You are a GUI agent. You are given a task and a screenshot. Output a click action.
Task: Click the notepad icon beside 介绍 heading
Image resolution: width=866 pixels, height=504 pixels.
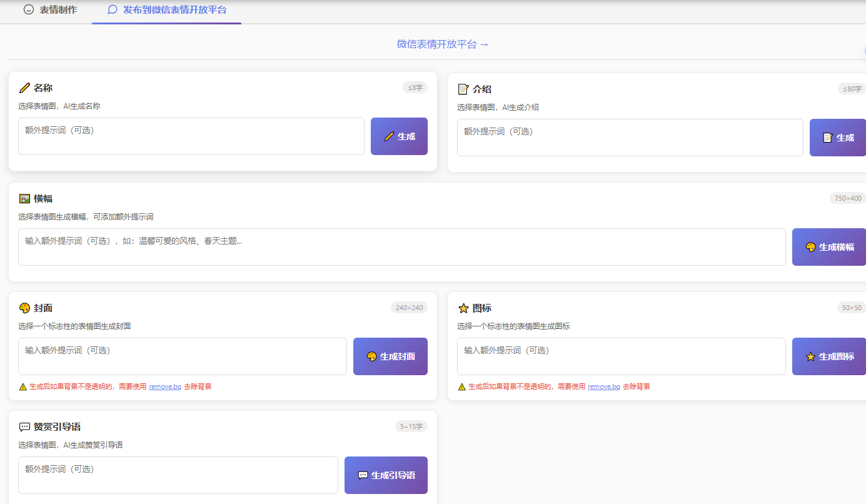463,89
